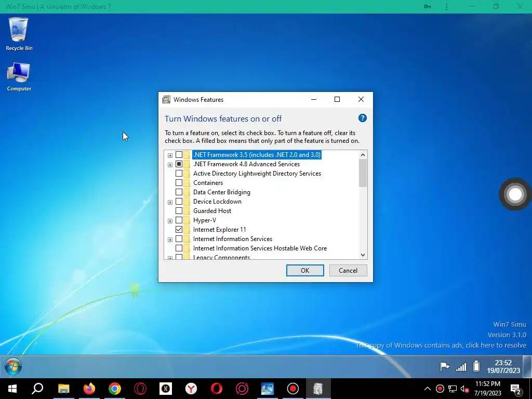This screenshot has width=532, height=399.
Task: Click the features list scroll down arrow
Action: pyautogui.click(x=363, y=255)
